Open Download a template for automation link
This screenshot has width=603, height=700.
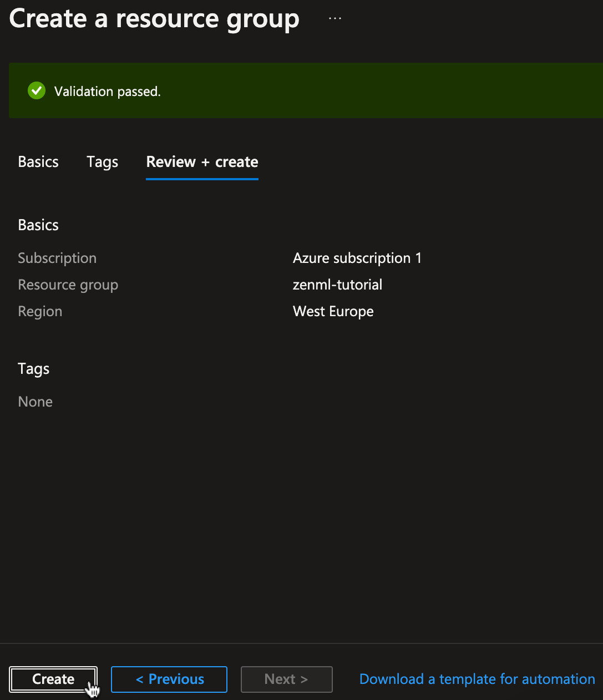pos(477,679)
